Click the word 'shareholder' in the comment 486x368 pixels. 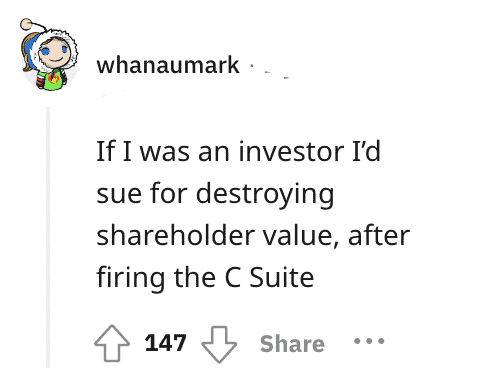176,235
